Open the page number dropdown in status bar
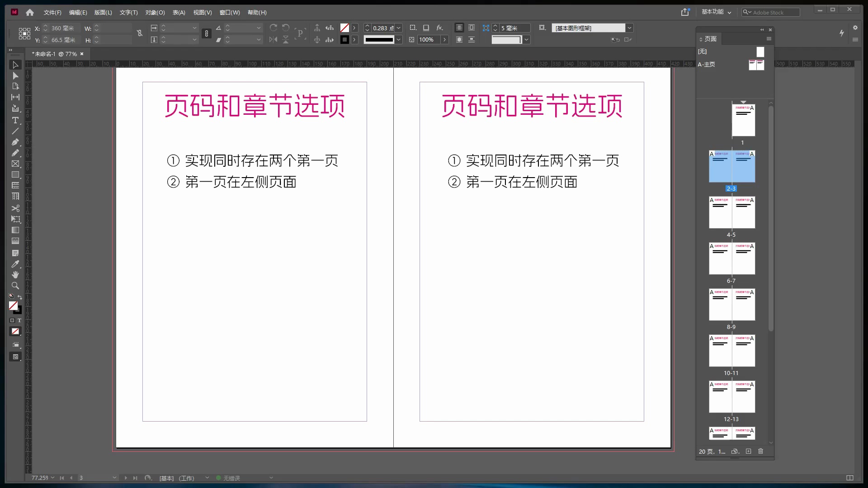This screenshot has width=868, height=488. 114,478
